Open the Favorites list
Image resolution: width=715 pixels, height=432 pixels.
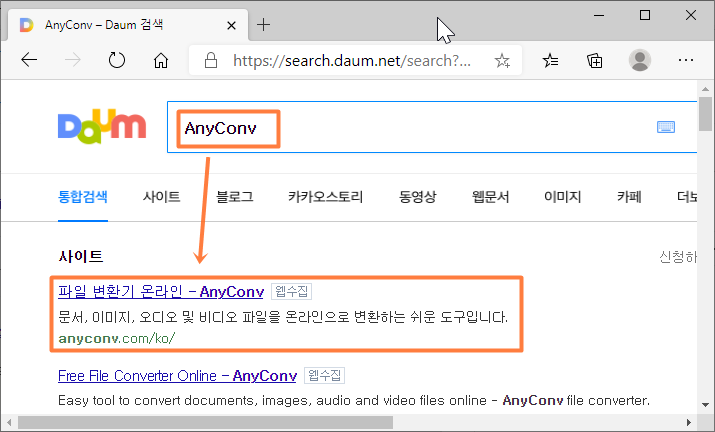pos(550,60)
